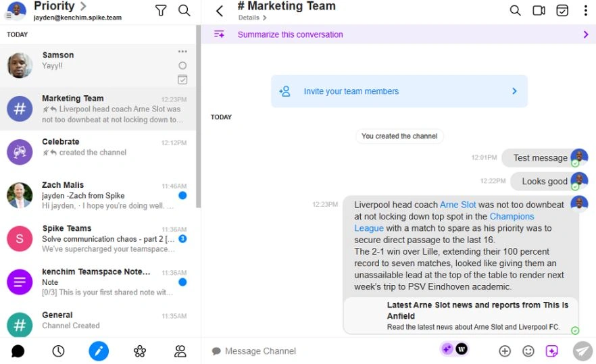Click the blue compose pencil button
596x364 pixels.
[99, 350]
